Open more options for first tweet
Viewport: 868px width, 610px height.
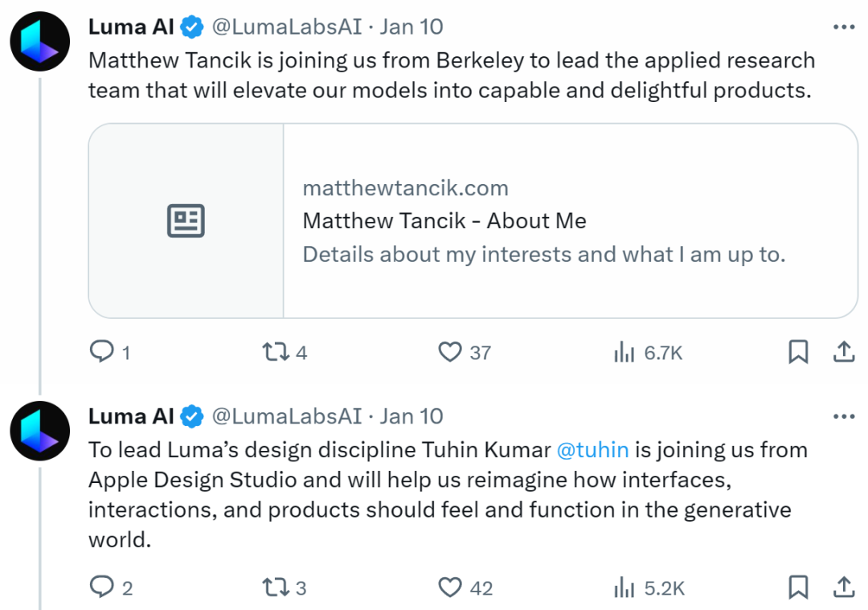point(844,27)
